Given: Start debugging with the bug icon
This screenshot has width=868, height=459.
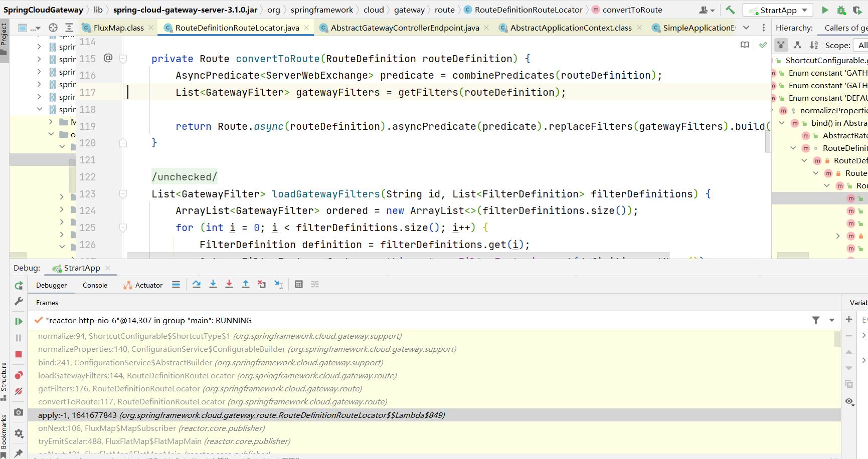Looking at the screenshot, I should 841,10.
